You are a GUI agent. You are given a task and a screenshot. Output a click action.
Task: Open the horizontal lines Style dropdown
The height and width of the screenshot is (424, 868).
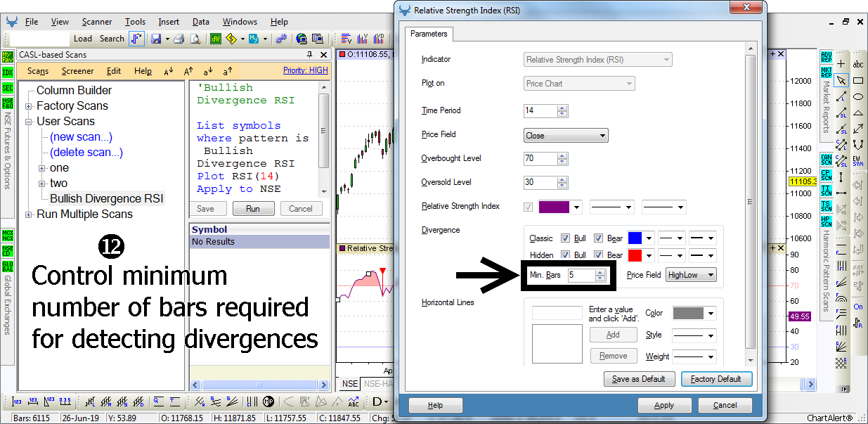coord(694,335)
